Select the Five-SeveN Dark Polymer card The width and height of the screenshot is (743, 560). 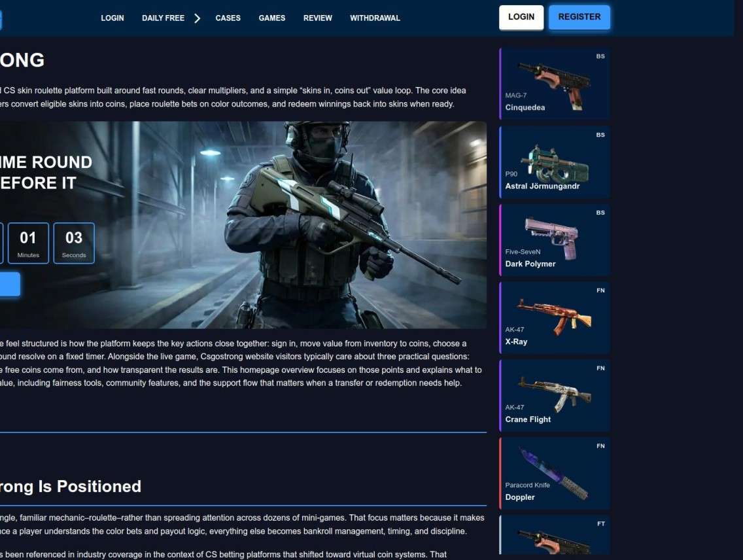coord(555,239)
